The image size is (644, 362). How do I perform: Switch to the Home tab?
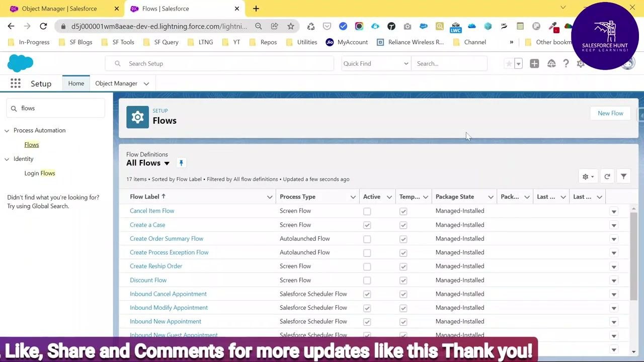(x=76, y=83)
